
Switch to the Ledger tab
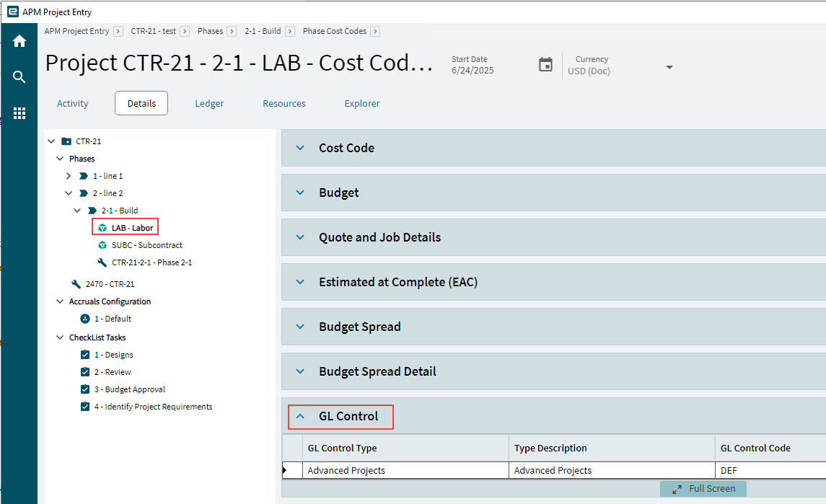tap(209, 103)
